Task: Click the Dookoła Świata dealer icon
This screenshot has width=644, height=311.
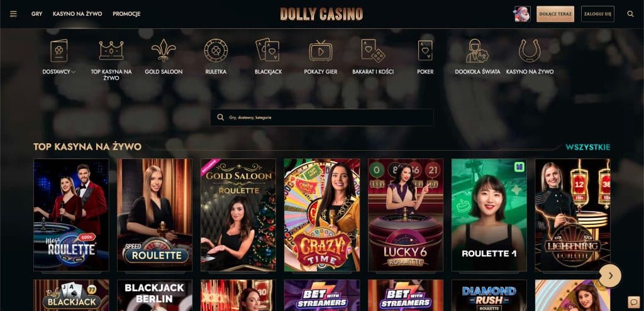Action: pos(477,50)
